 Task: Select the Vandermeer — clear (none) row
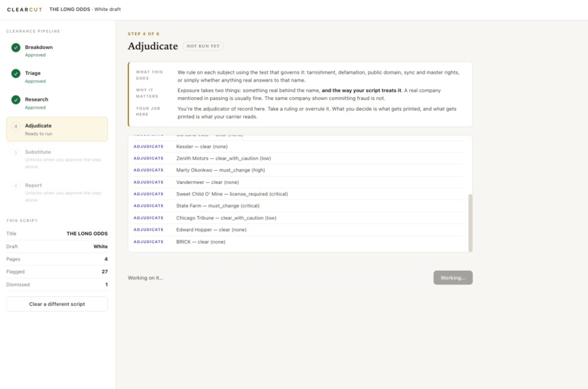(x=298, y=182)
